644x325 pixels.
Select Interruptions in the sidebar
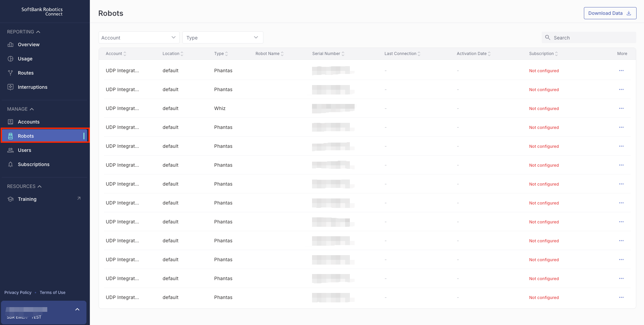tap(32, 87)
